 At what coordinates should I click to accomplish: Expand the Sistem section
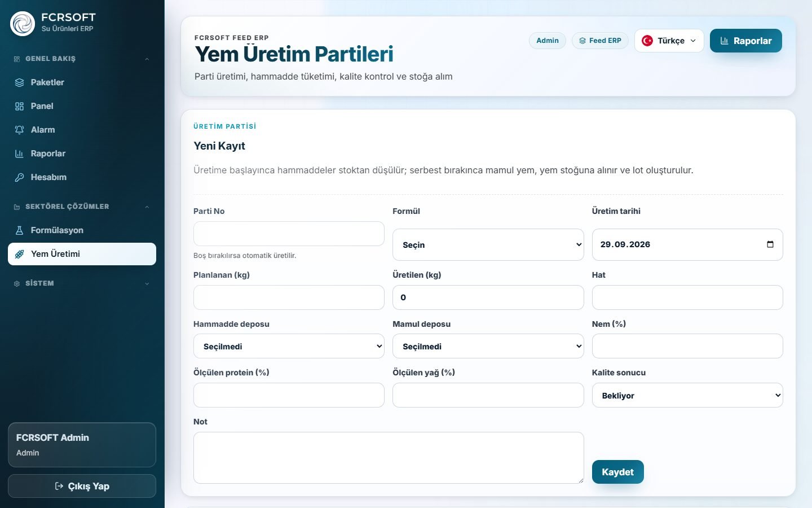(147, 283)
